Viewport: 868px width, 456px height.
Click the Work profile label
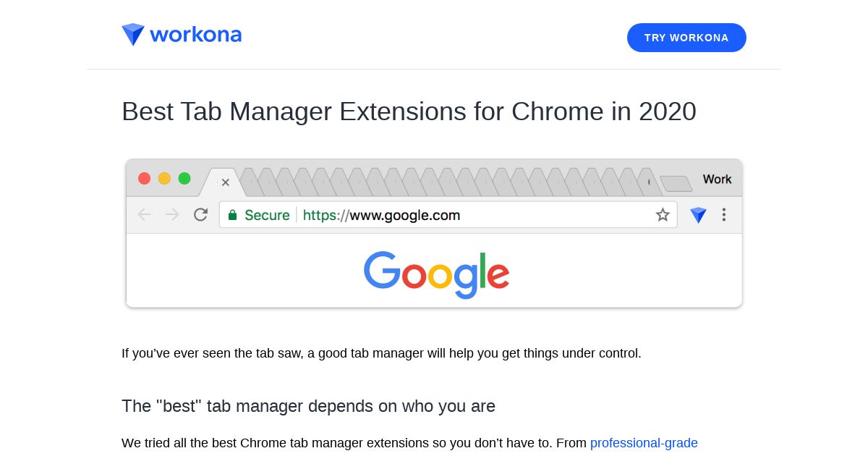pos(717,180)
